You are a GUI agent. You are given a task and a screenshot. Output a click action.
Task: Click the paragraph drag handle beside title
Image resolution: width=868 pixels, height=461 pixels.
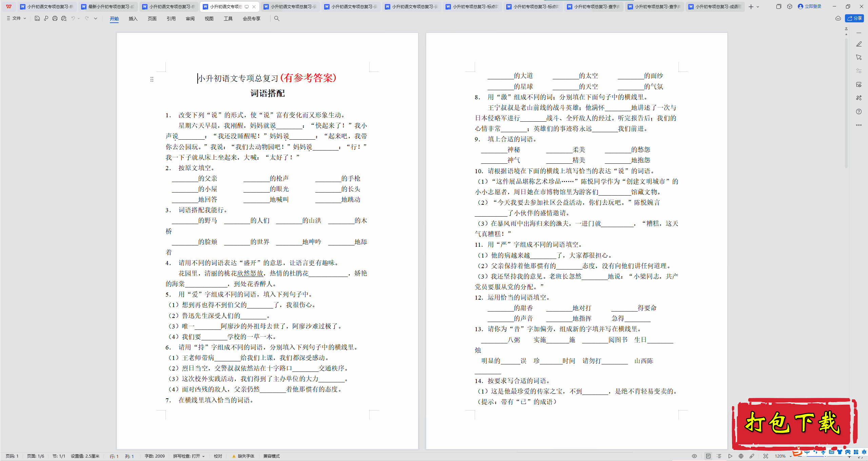click(x=152, y=79)
